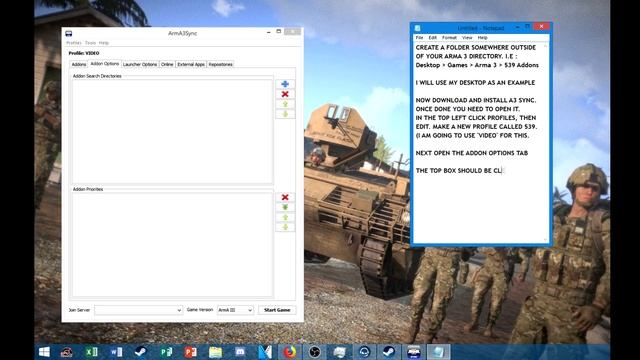The width and height of the screenshot is (640, 360).
Task: Open Help menu in Notepad
Action: 482,38
